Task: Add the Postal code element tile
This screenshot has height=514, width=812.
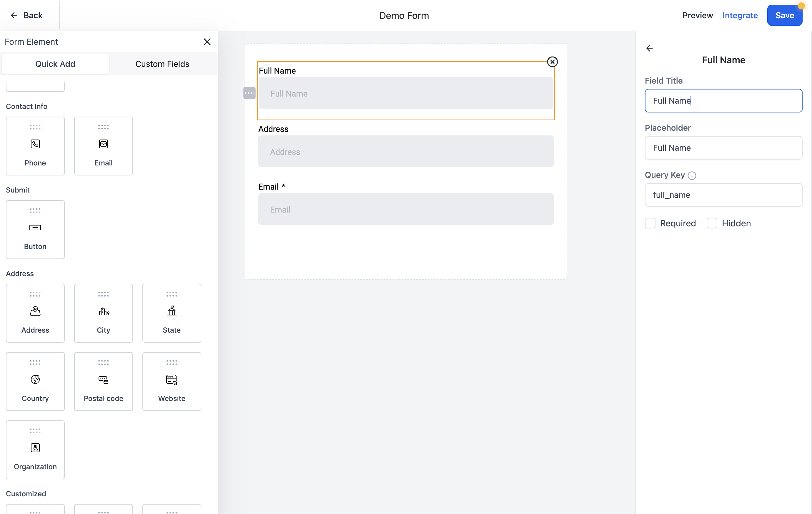Action: pyautogui.click(x=103, y=381)
